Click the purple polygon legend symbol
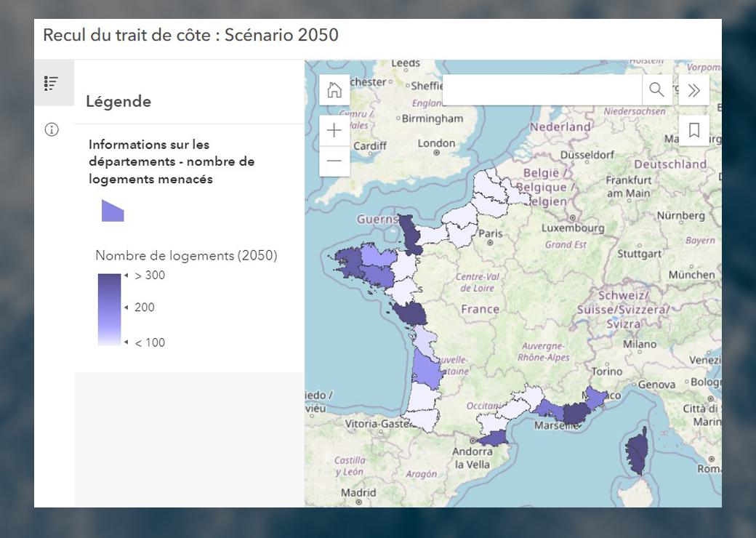Viewport: 756px width, 538px height. [x=113, y=211]
